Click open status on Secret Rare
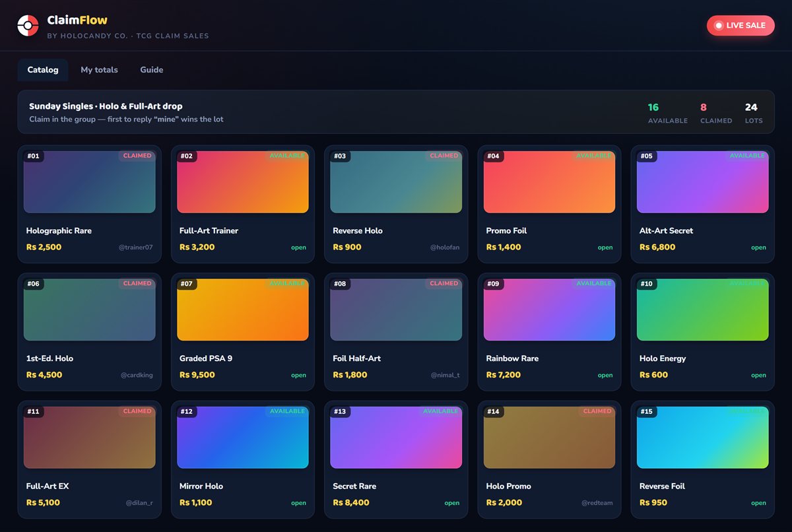The height and width of the screenshot is (532, 792). coord(452,503)
